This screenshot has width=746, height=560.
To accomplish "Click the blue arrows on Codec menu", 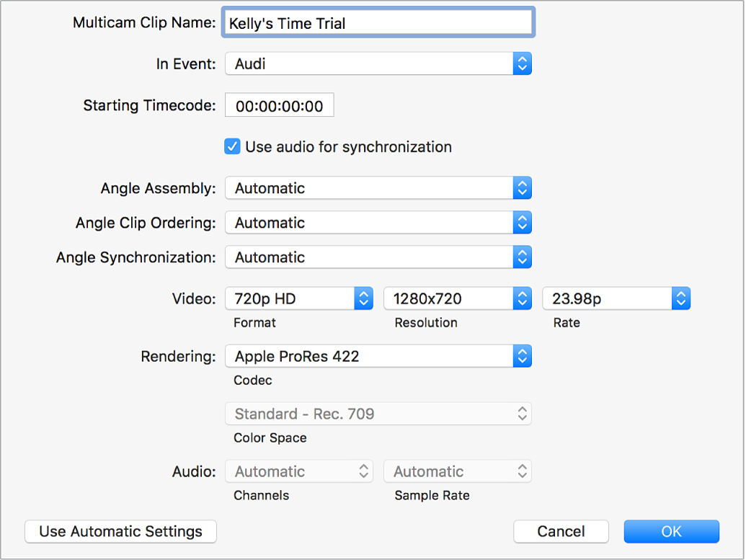I will [523, 356].
